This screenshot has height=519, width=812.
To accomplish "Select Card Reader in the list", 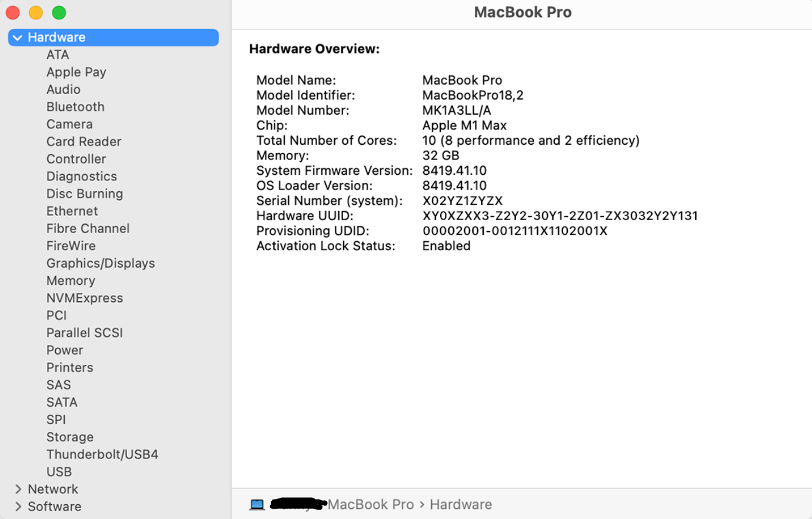I will 84,142.
